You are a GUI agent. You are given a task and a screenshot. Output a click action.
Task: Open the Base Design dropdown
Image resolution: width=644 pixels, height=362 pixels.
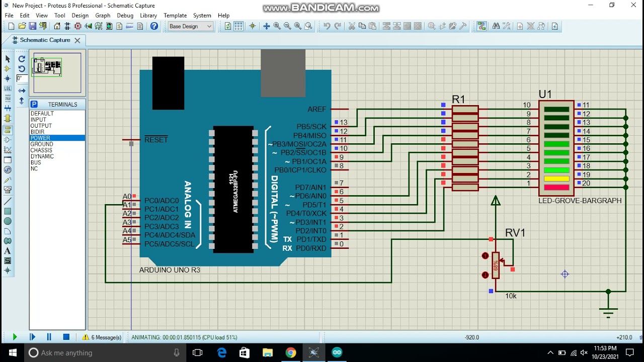click(190, 26)
